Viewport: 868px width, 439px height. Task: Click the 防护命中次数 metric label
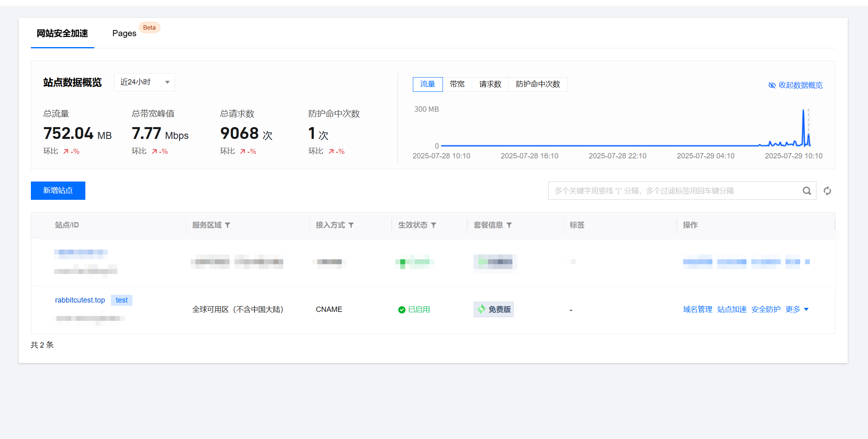pos(334,114)
